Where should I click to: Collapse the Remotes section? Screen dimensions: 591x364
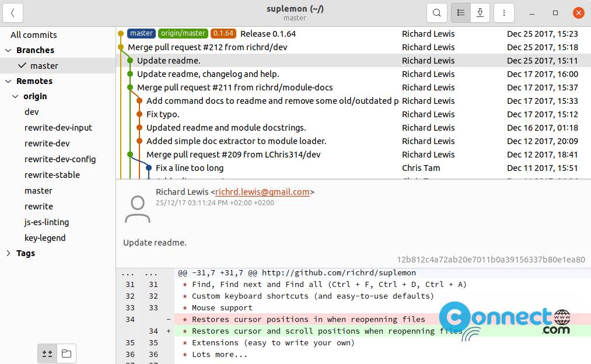8,81
